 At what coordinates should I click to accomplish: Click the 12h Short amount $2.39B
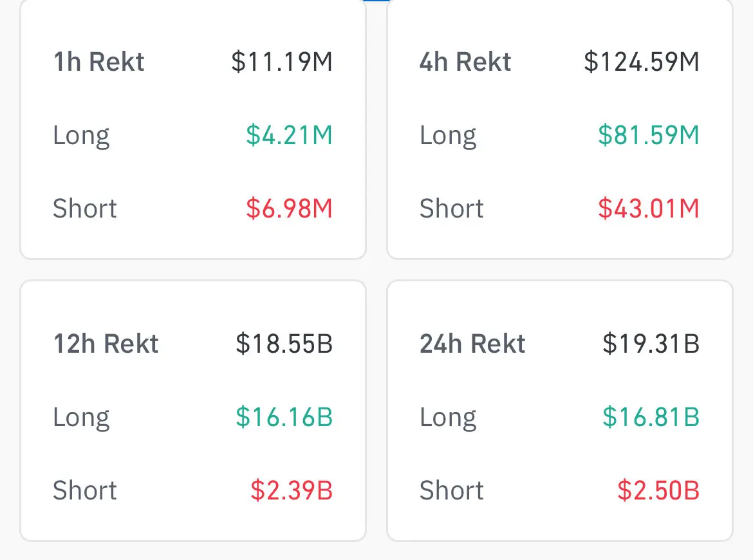(292, 490)
